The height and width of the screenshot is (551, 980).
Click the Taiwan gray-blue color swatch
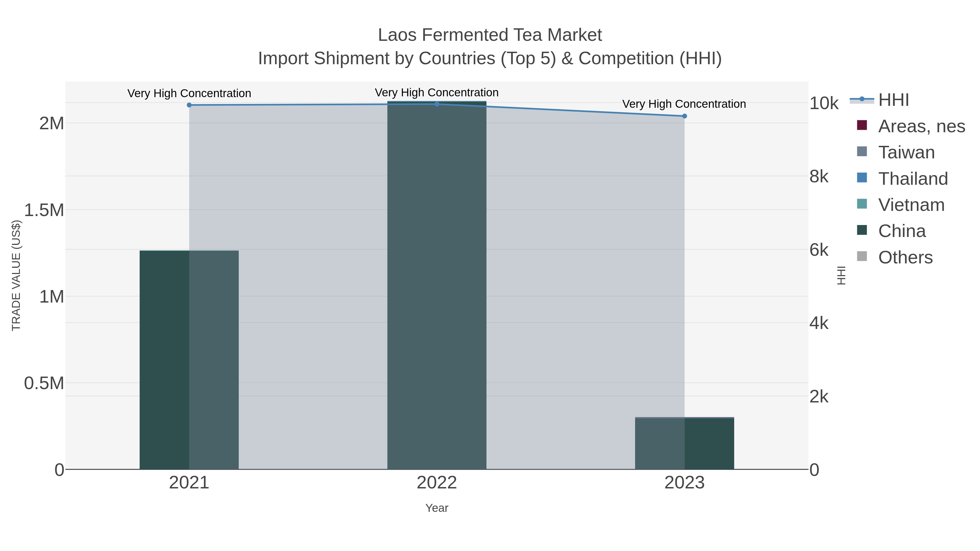click(x=862, y=151)
